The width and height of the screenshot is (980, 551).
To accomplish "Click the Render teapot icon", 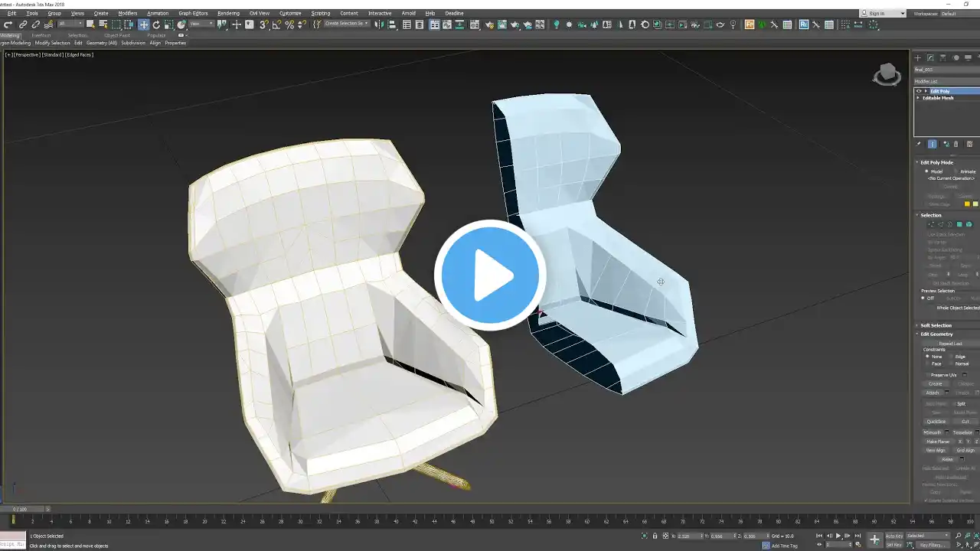I will 514,24.
